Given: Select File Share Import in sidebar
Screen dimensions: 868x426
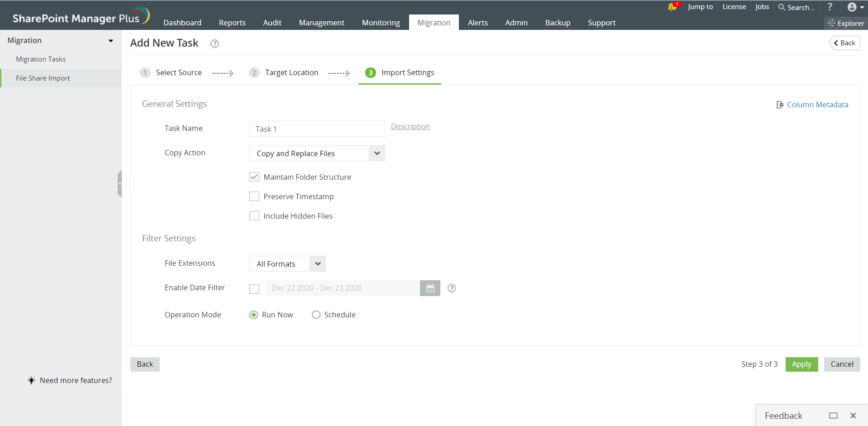Looking at the screenshot, I should tap(61, 78).
